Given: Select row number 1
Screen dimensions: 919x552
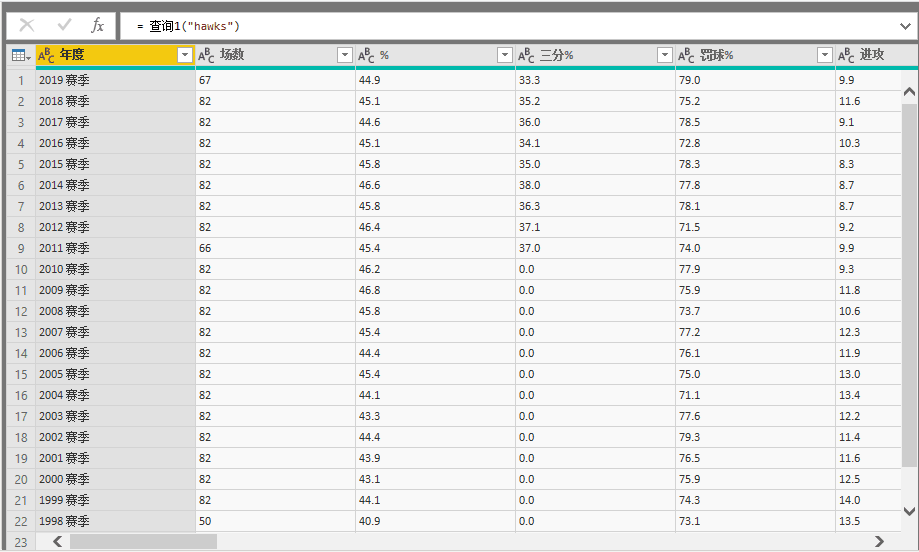Looking at the screenshot, I should 21,80.
